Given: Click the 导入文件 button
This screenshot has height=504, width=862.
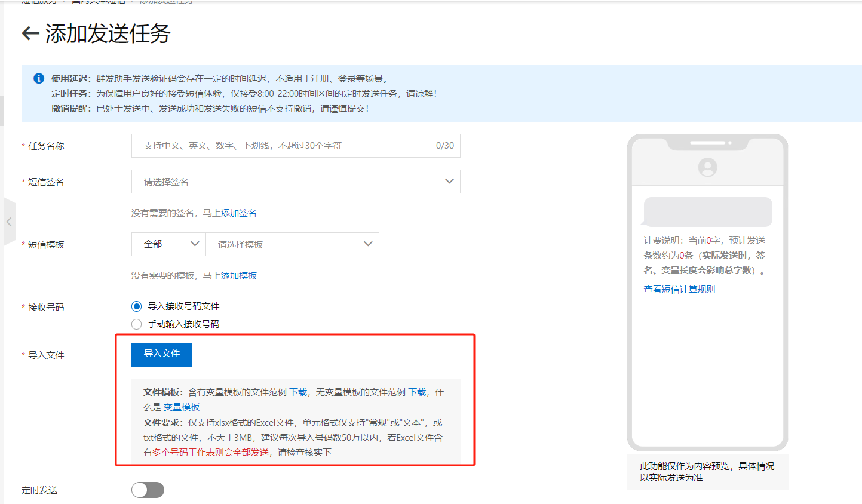Looking at the screenshot, I should click(x=162, y=354).
